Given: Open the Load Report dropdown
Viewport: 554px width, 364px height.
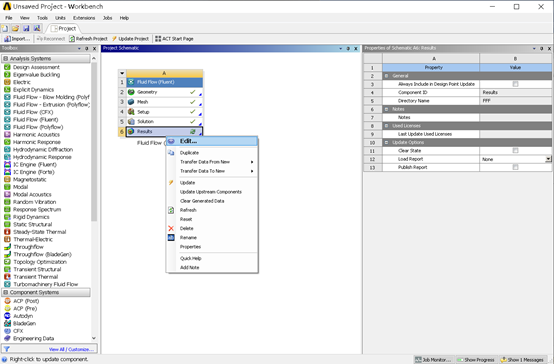Looking at the screenshot, I should (548, 159).
